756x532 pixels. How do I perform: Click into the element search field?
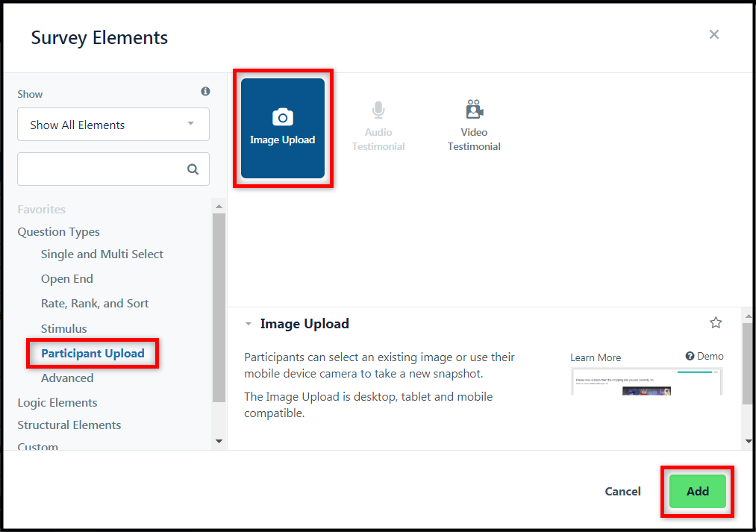pos(101,169)
